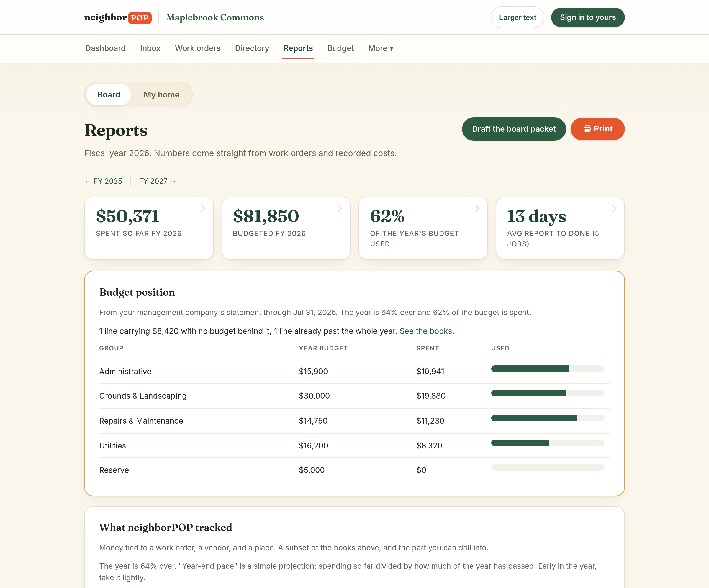
Task: Select the Repairs & Maintenance row label
Action: (141, 421)
